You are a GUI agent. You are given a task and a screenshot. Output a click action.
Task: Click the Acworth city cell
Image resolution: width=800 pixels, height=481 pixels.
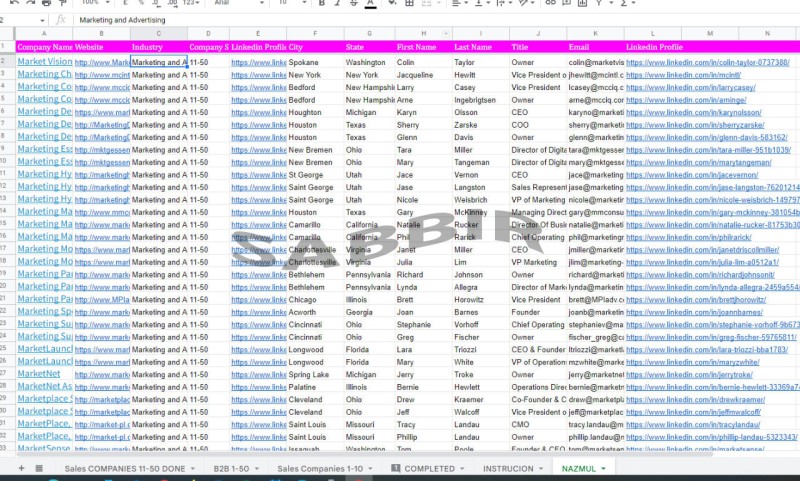(315, 312)
